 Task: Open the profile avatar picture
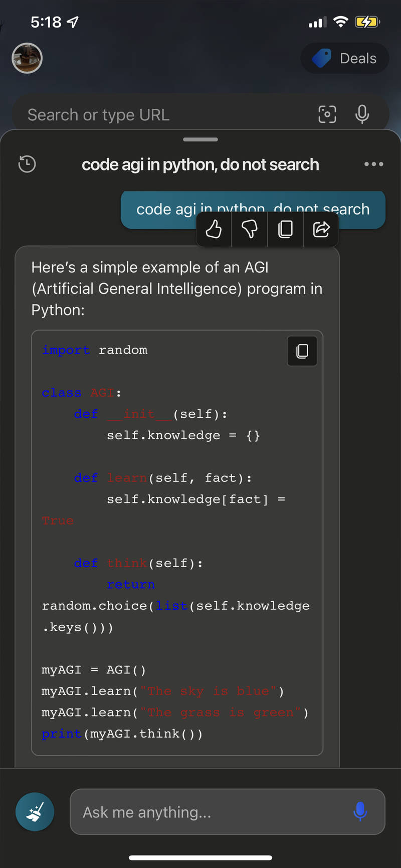[27, 58]
